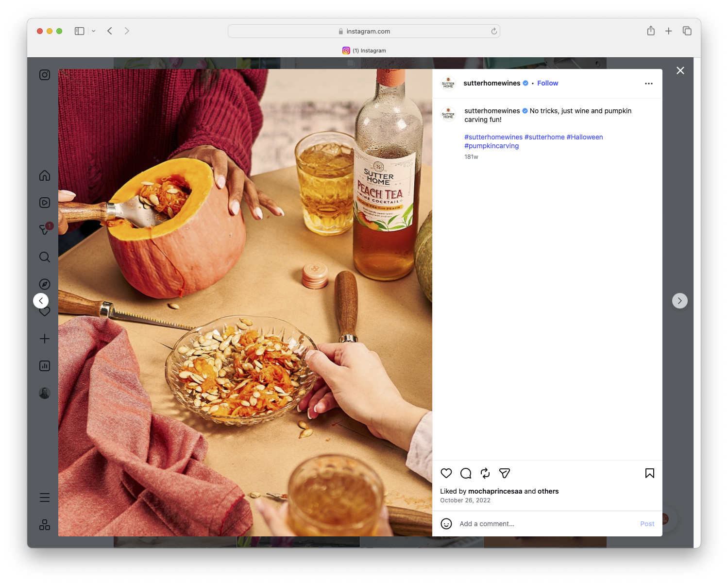Open profile avatar in sidebar

(x=45, y=393)
